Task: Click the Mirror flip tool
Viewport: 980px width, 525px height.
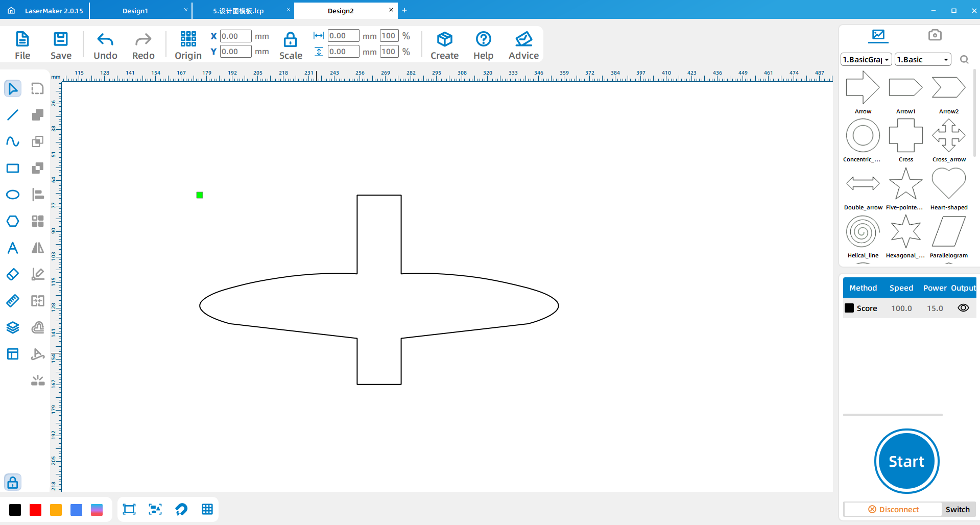Action: point(38,248)
